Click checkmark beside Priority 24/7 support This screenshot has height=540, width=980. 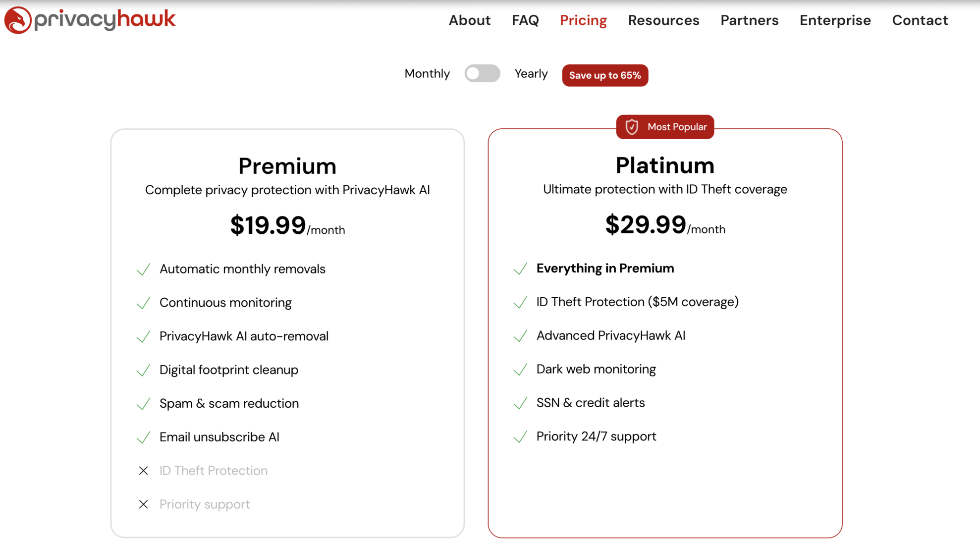tap(520, 437)
